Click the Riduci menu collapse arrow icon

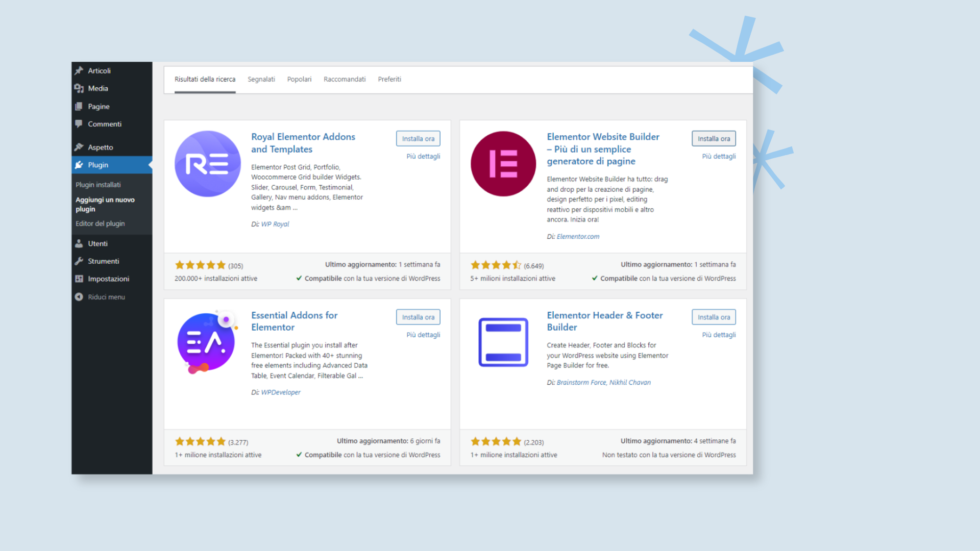pyautogui.click(x=79, y=297)
